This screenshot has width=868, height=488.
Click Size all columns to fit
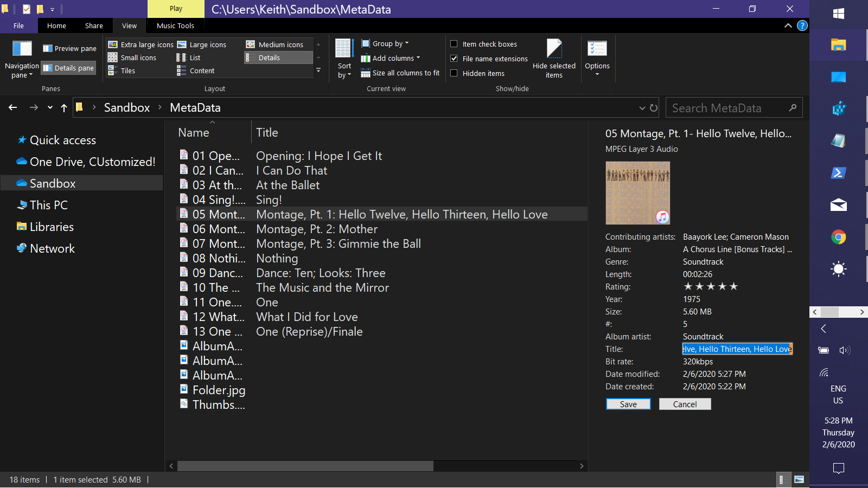[x=400, y=73]
